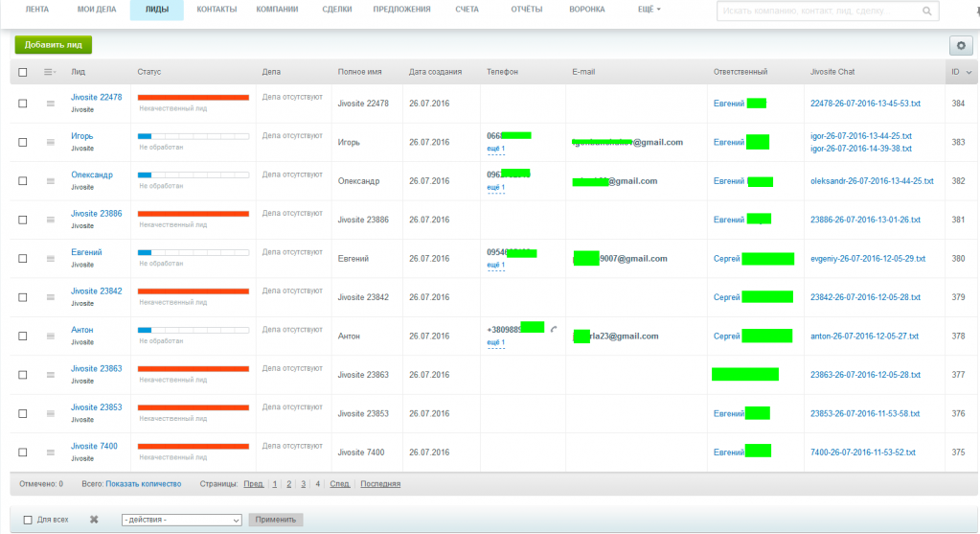Select all leads with the header checkbox
The width and height of the screenshot is (980, 534).
coord(23,72)
